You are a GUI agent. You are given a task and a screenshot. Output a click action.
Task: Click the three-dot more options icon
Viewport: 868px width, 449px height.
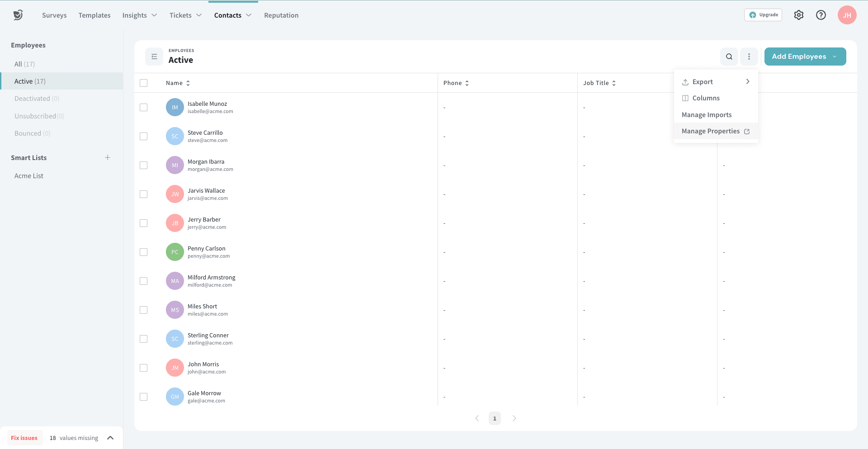749,57
